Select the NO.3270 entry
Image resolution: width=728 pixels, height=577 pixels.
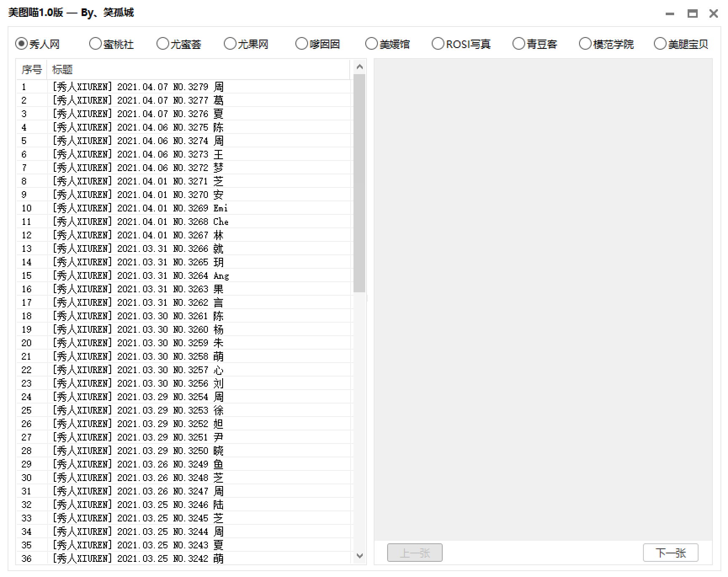tap(183, 195)
